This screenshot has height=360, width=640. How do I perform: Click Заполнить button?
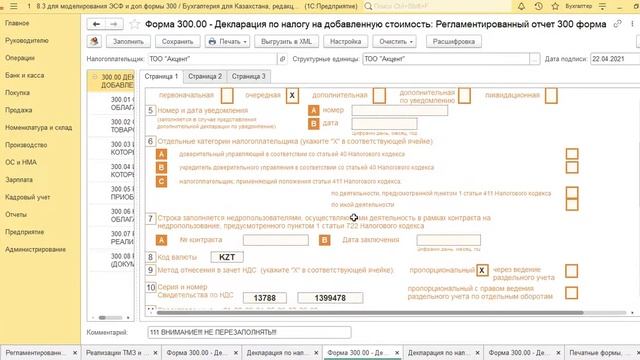click(129, 41)
